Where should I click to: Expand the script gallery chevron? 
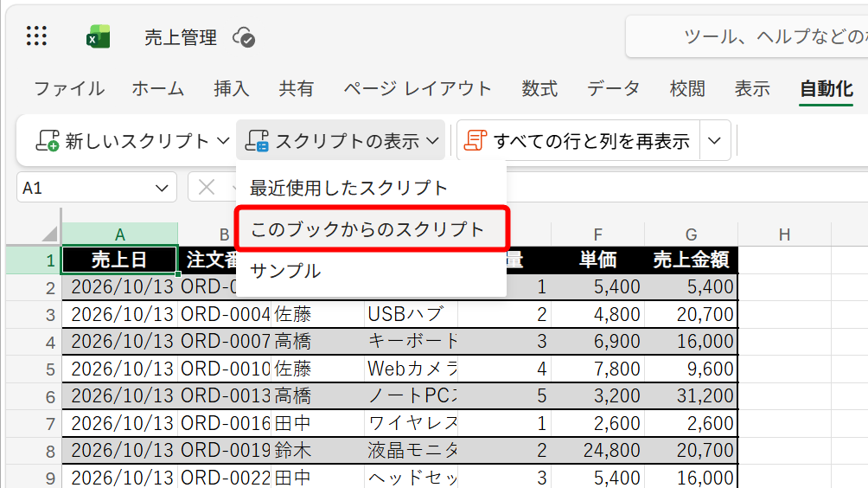[x=715, y=141]
